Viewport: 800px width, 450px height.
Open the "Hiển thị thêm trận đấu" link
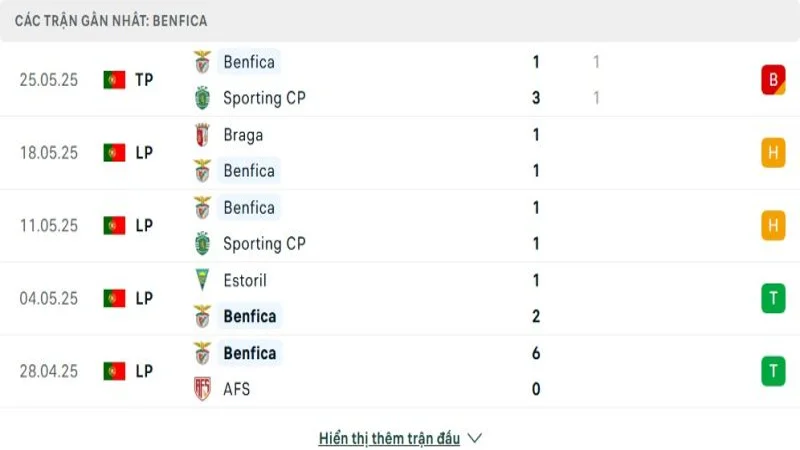pyautogui.click(x=389, y=438)
